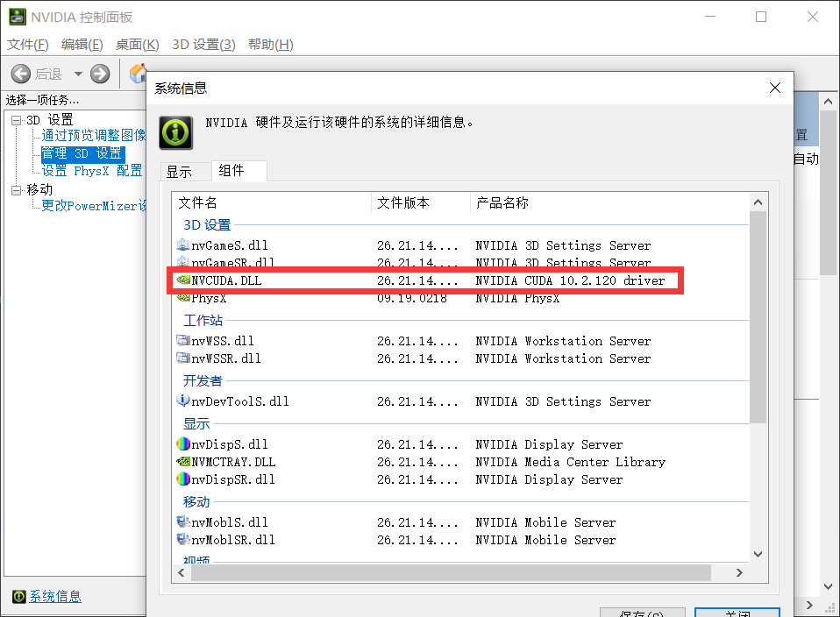The width and height of the screenshot is (840, 617).
Task: Click the 保存 button in the dialog
Action: (642, 613)
